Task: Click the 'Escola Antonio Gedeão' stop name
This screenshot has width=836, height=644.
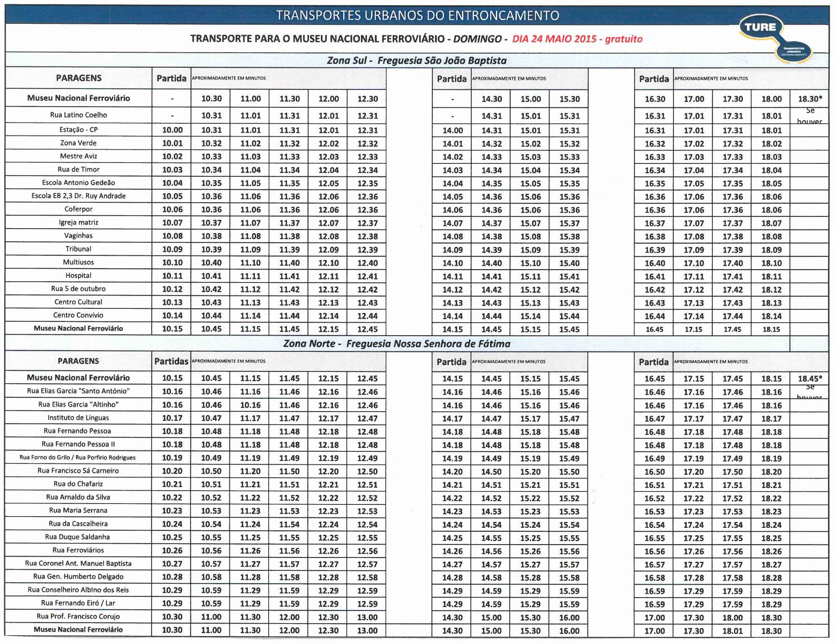Action: click(79, 183)
